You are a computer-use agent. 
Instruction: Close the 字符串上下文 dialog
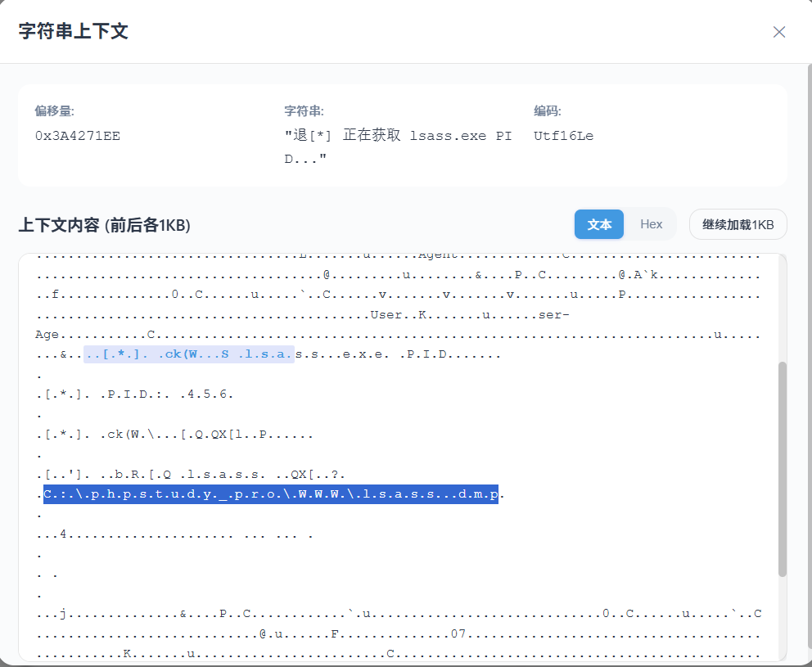pyautogui.click(x=779, y=32)
